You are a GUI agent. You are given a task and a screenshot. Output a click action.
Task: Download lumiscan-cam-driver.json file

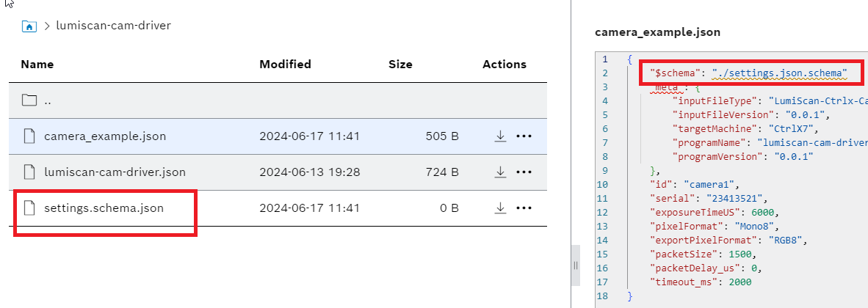pos(500,172)
